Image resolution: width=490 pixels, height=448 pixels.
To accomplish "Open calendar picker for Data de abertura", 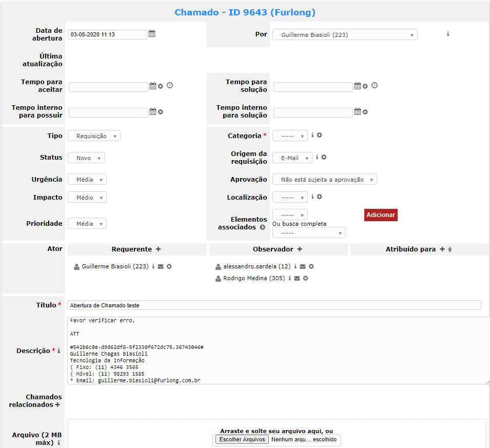I will 152,34.
